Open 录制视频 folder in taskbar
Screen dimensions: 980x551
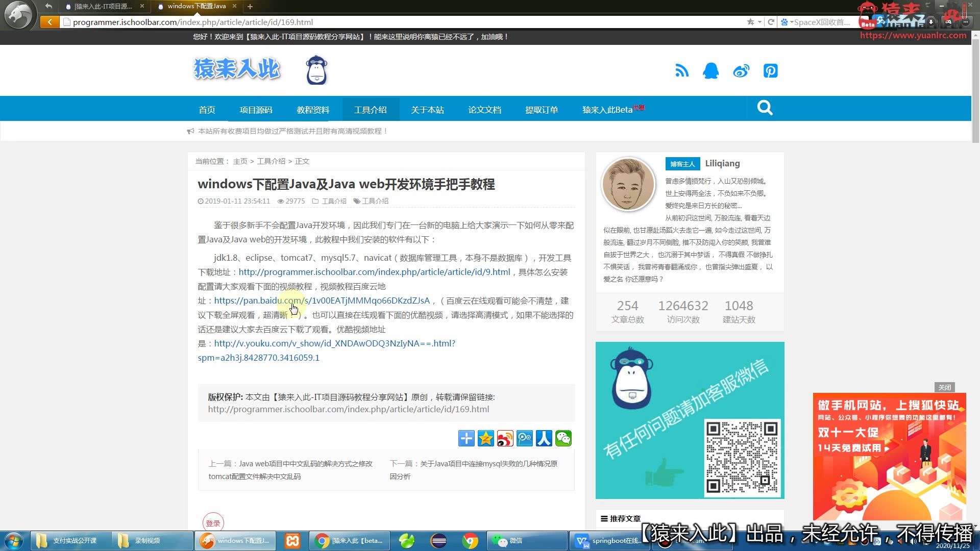[152, 541]
